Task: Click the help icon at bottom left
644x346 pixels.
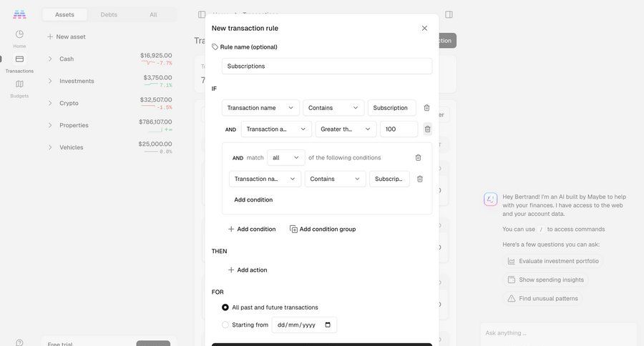Action: point(19,342)
